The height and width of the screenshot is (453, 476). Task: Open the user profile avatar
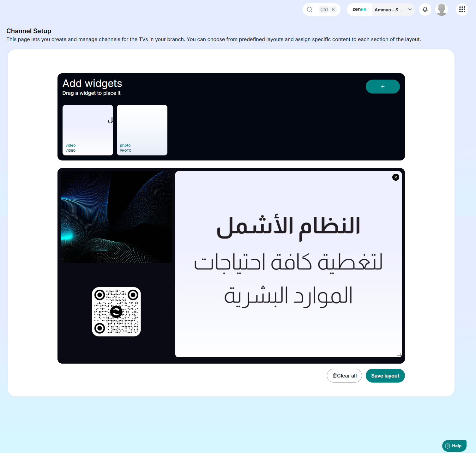click(x=442, y=9)
